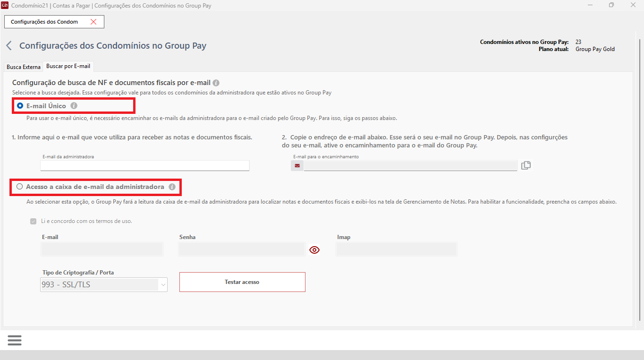Click the red envelope icon in forwarding field
Viewport: 644px width, 360px height.
pyautogui.click(x=297, y=166)
